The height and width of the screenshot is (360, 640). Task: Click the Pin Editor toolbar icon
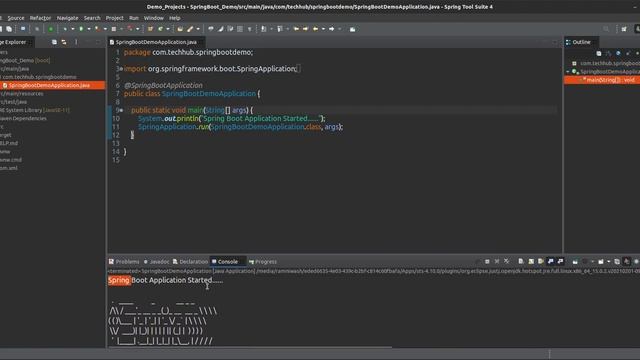click(352, 29)
